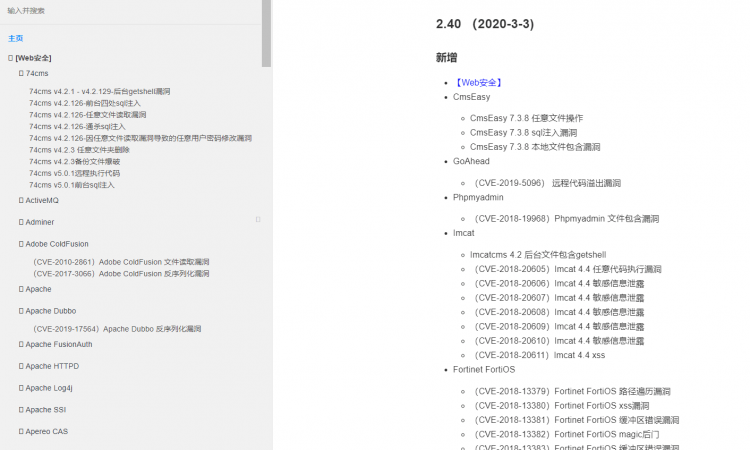
Task: Open 74cms v4.2.3备份文件爆破 page
Action: click(74, 162)
